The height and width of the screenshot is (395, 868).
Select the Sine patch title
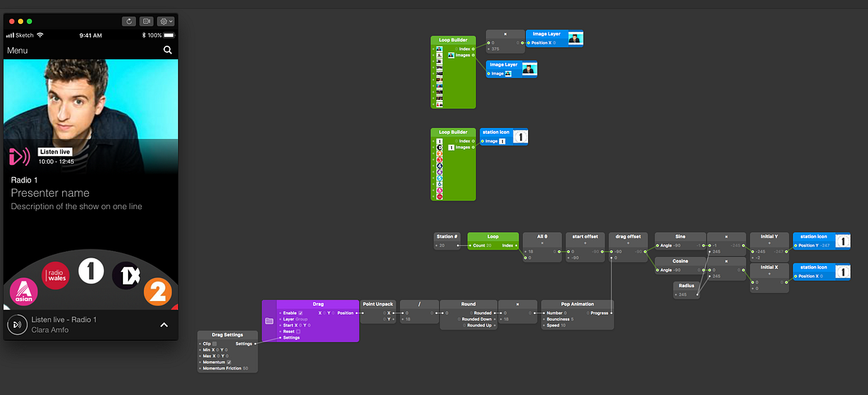680,237
